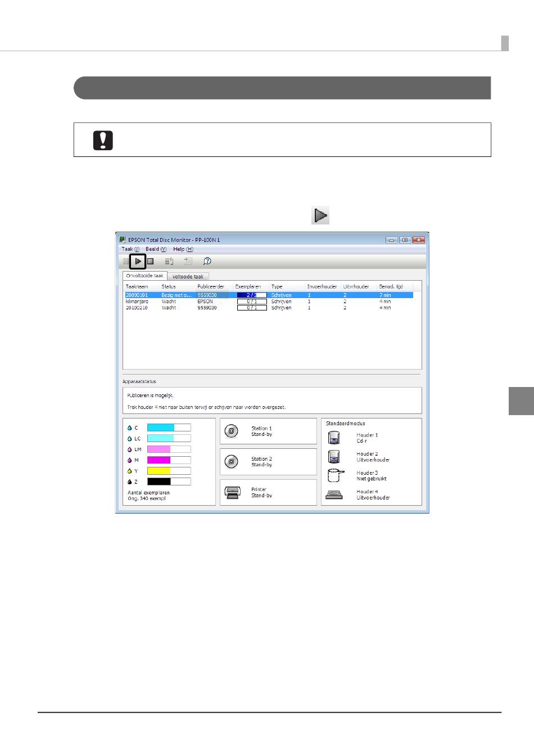Image resolution: width=534 pixels, height=756 pixels.
Task: Minimize the Total Disc Monitor window
Action: [391, 240]
